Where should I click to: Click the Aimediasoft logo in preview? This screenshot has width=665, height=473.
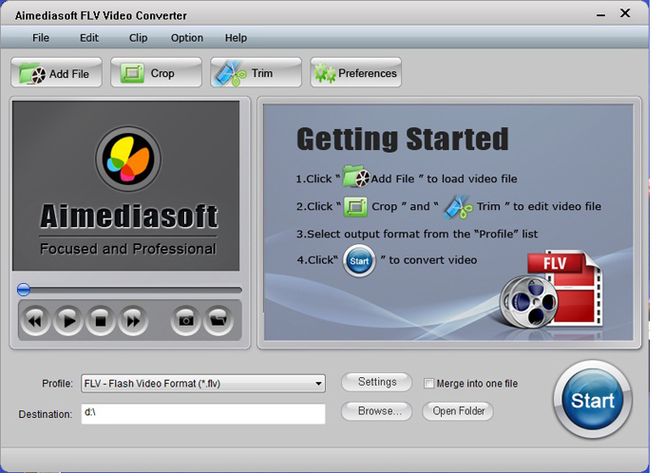pyautogui.click(x=128, y=158)
